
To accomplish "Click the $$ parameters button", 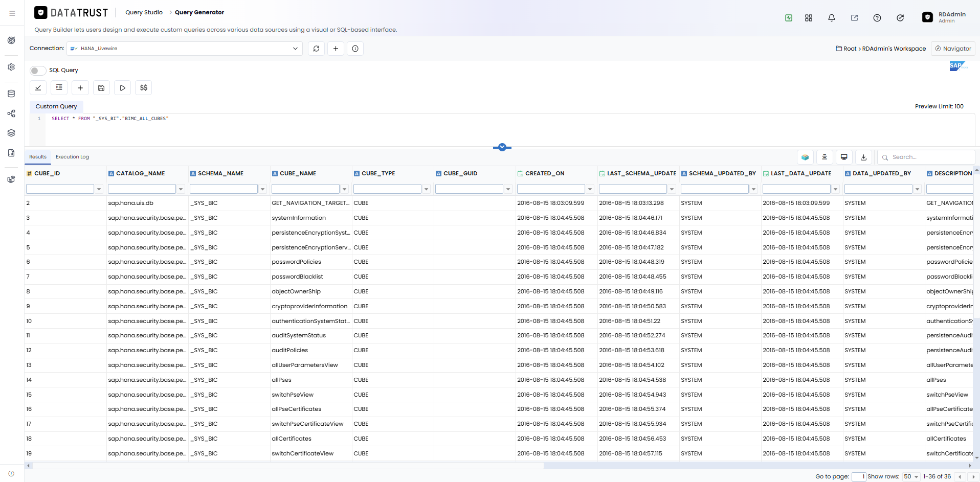I will point(144,88).
